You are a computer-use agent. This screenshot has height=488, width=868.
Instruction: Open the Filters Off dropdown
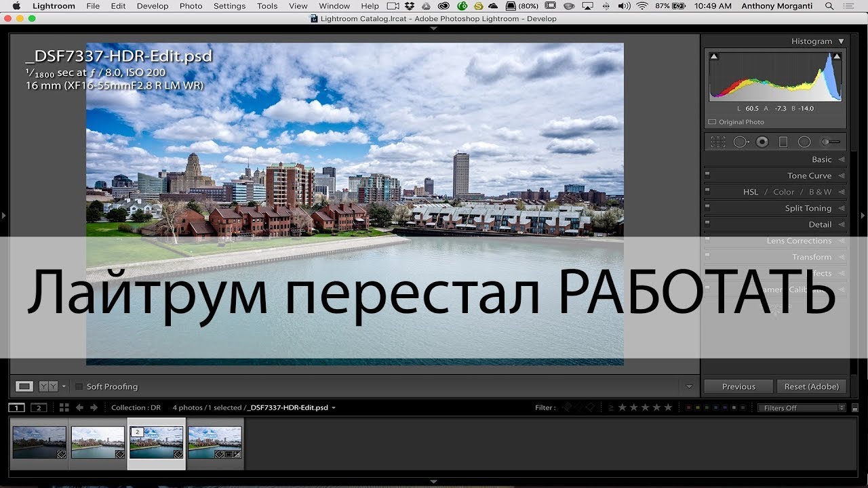click(801, 408)
